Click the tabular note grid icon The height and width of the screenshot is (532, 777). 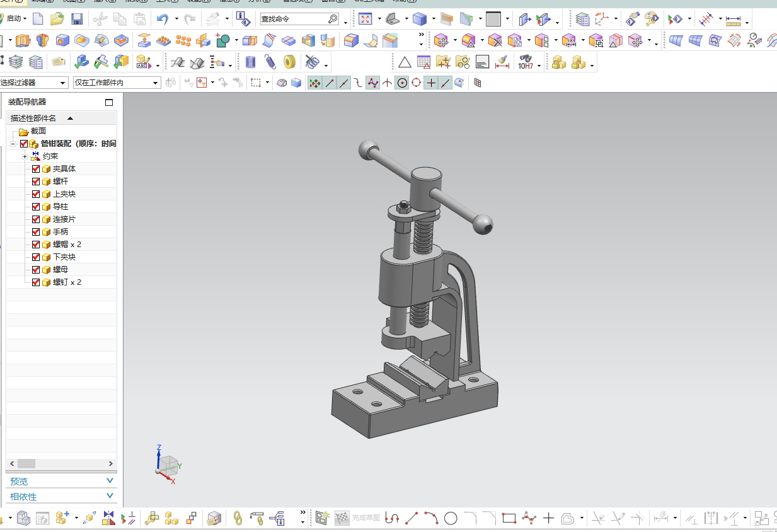(423, 62)
